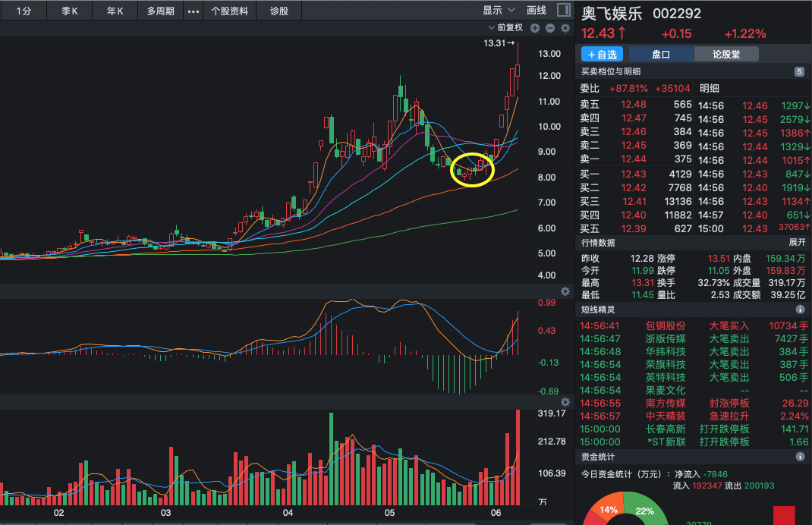Image resolution: width=812 pixels, height=525 pixels.
Task: Open 个股资料 tab
Action: 229,11
